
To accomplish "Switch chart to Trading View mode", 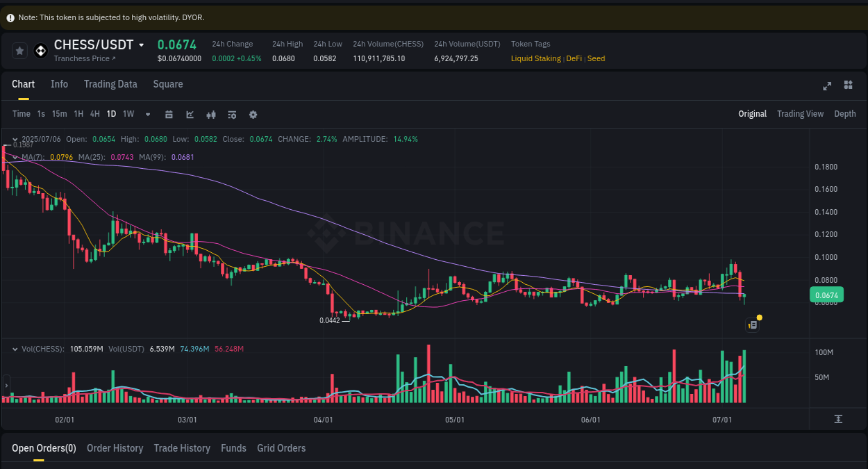I will point(800,113).
